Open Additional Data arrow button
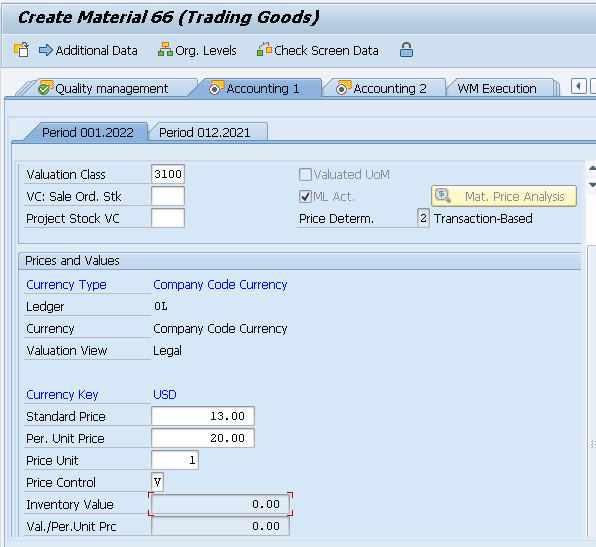The image size is (596, 547). 46,50
